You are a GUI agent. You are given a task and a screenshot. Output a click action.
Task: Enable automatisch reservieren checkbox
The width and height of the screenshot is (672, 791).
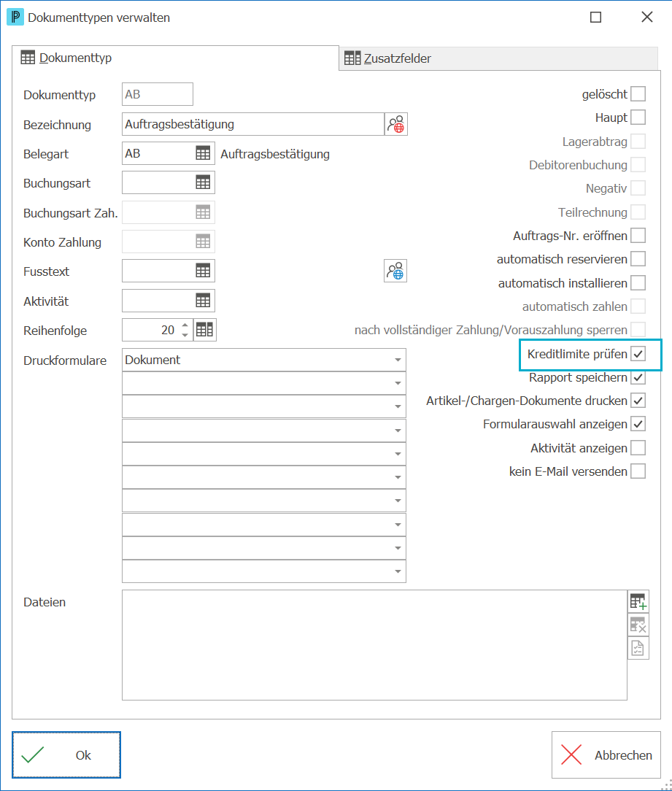coord(638,259)
